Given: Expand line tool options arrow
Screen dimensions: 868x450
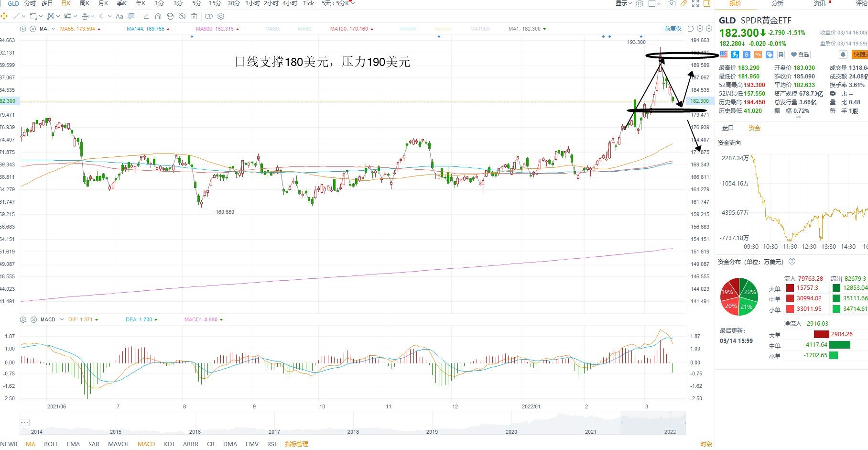Looking at the screenshot, I should click(24, 16).
